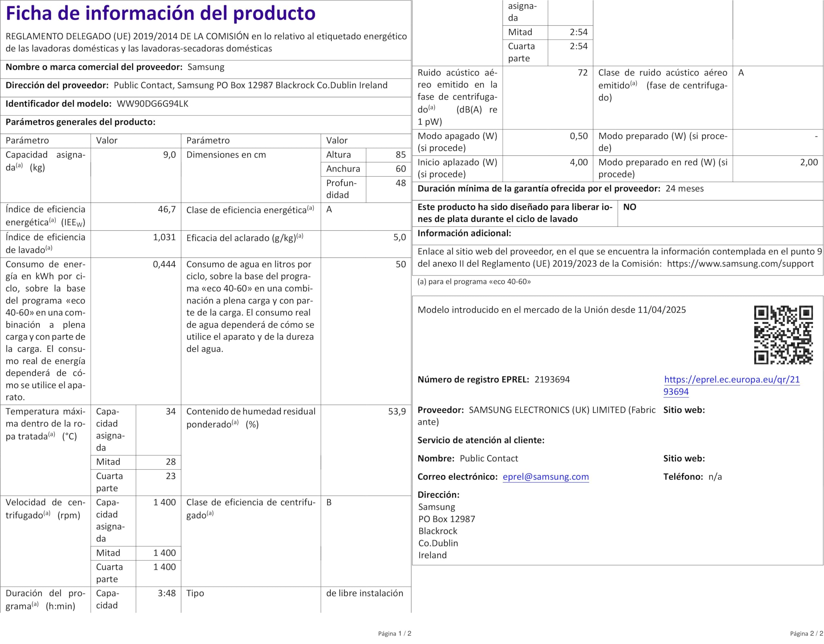Select model identifier WW90DG6G94LK

153,104
